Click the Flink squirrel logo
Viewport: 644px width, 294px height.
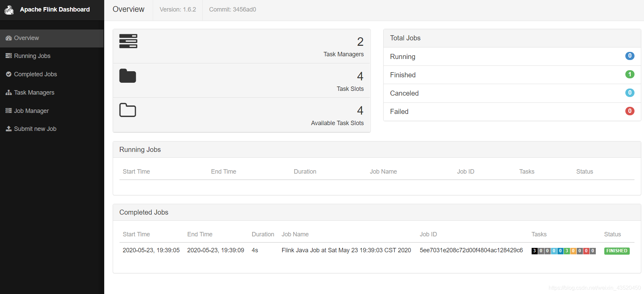tap(9, 10)
